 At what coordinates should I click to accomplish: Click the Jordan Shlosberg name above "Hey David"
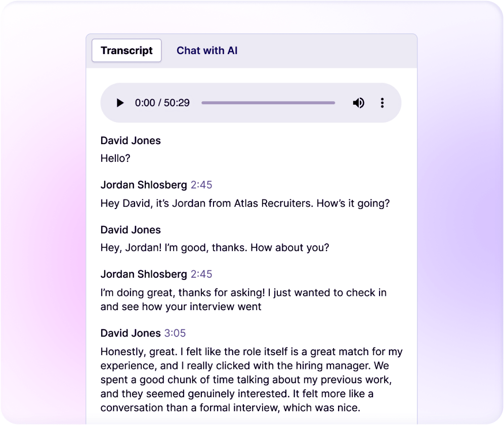pos(144,185)
